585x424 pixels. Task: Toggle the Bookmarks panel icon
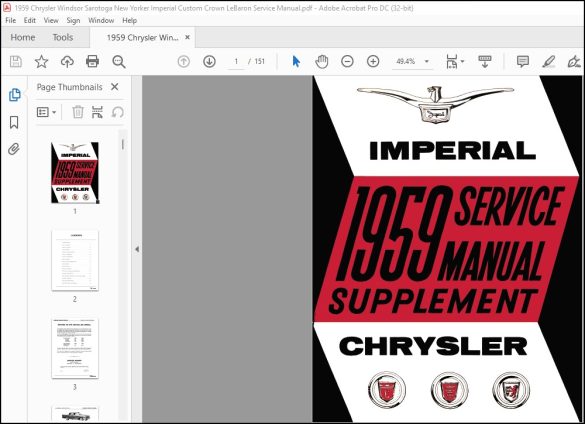(x=14, y=122)
